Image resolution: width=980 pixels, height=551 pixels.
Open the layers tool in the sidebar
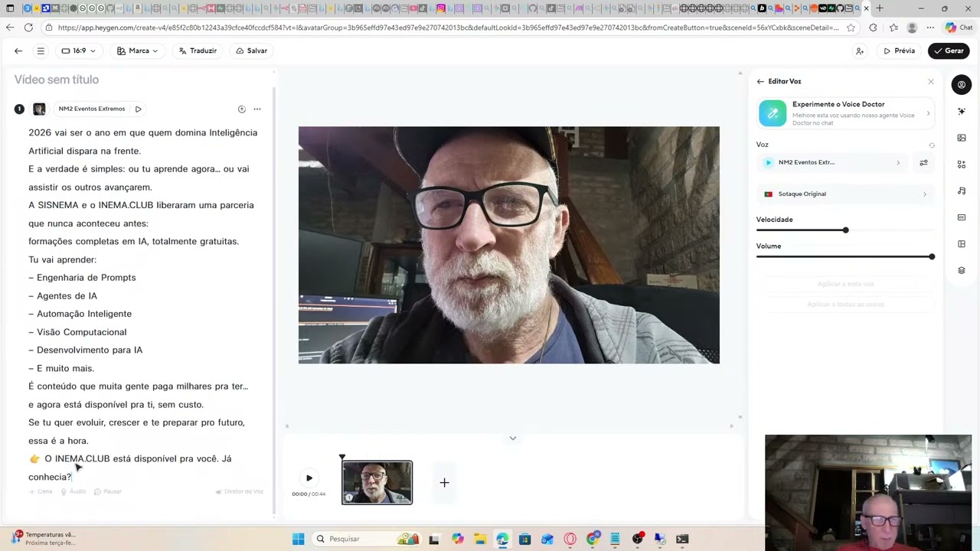962,270
